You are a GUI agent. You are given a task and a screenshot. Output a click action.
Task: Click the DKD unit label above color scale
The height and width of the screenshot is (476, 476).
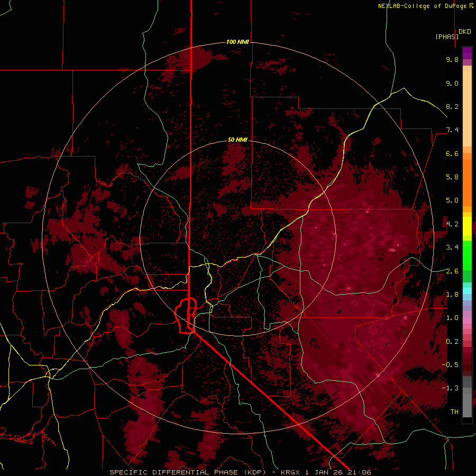click(465, 32)
